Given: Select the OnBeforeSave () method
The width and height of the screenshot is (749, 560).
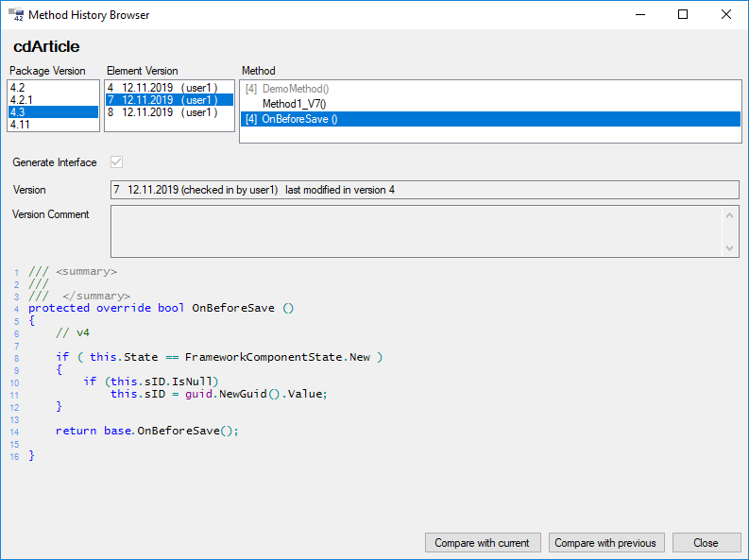Looking at the screenshot, I should pos(490,119).
